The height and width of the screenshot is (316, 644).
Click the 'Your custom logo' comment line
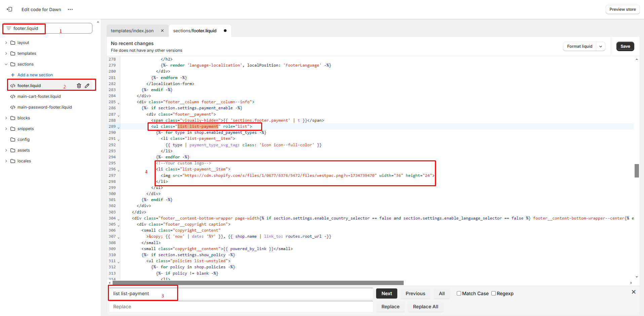click(x=184, y=163)
